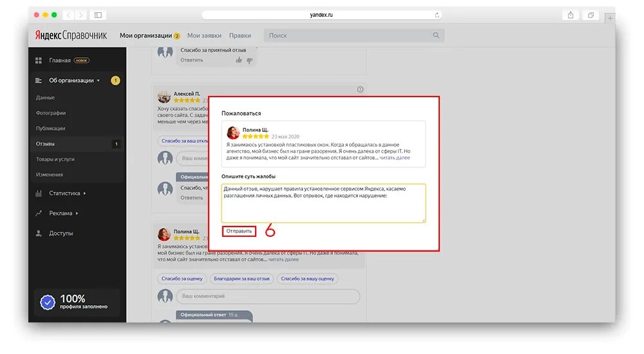644x354 pixels.
Task: Click Полина Щ. avatar in review list
Action: click(x=164, y=234)
